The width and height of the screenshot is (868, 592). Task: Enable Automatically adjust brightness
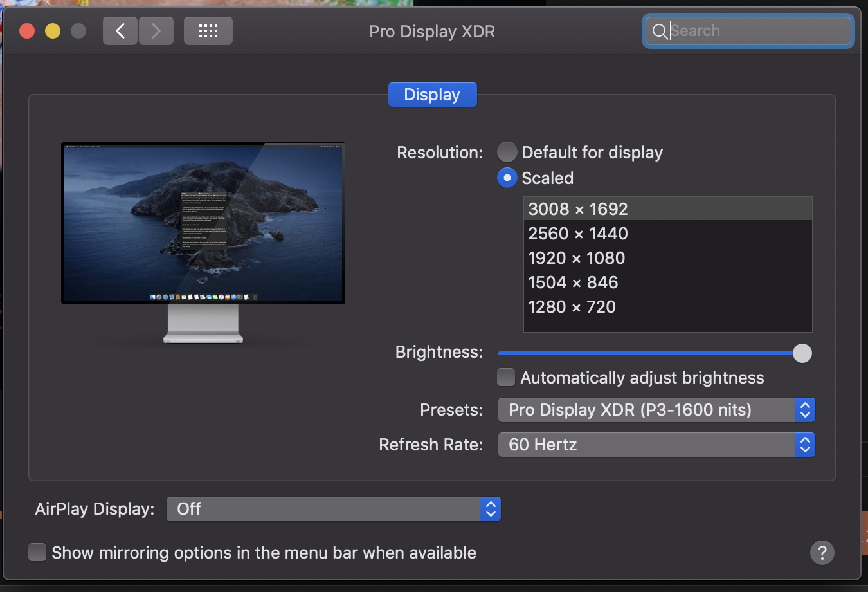[506, 377]
